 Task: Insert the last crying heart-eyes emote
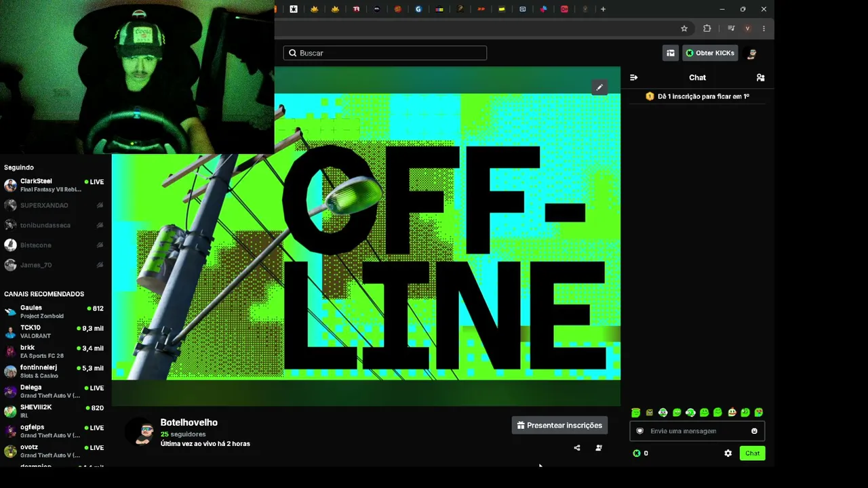click(759, 412)
